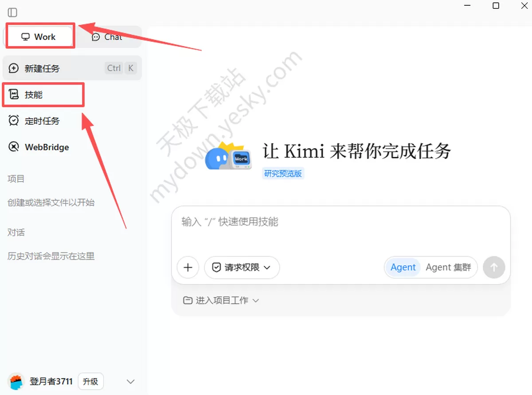Select the Agent mode
Image resolution: width=532 pixels, height=395 pixels.
[x=403, y=267]
